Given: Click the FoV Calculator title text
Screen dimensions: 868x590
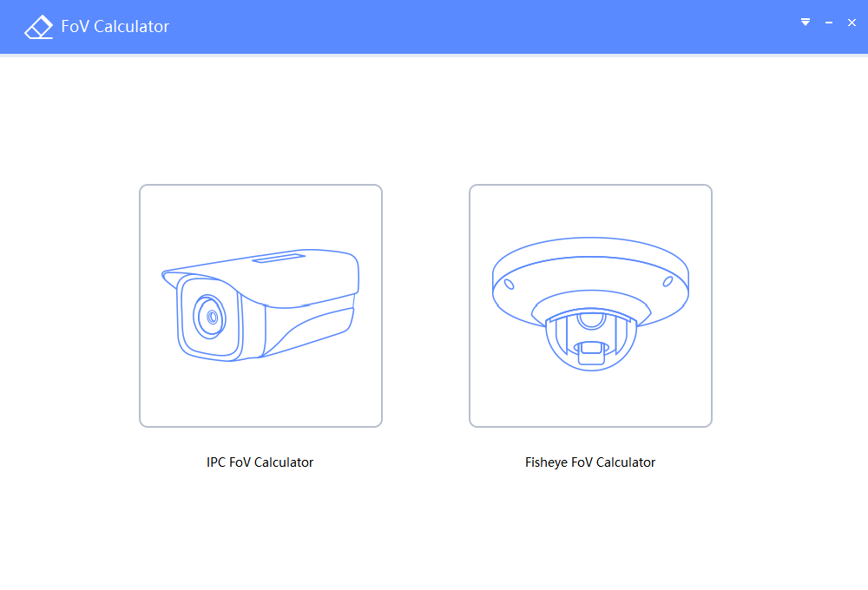Looking at the screenshot, I should click(115, 27).
